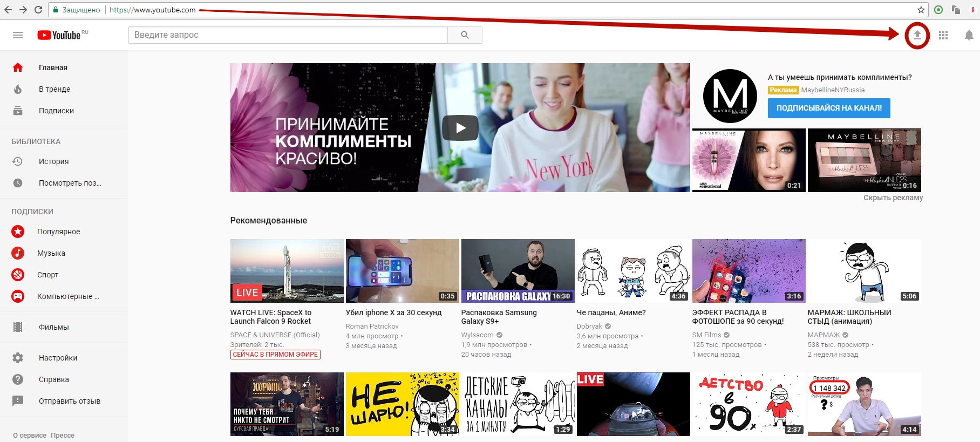This screenshot has width=980, height=442.
Task: Click the upload video arrow icon
Action: pyautogui.click(x=917, y=35)
